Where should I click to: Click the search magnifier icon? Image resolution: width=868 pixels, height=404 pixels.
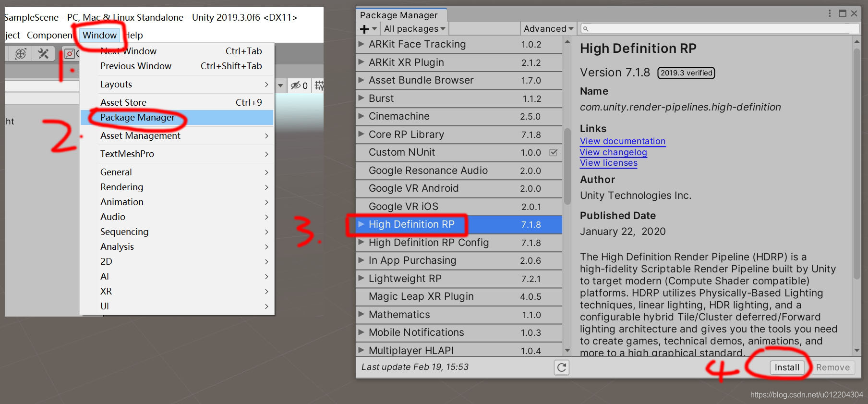click(586, 29)
